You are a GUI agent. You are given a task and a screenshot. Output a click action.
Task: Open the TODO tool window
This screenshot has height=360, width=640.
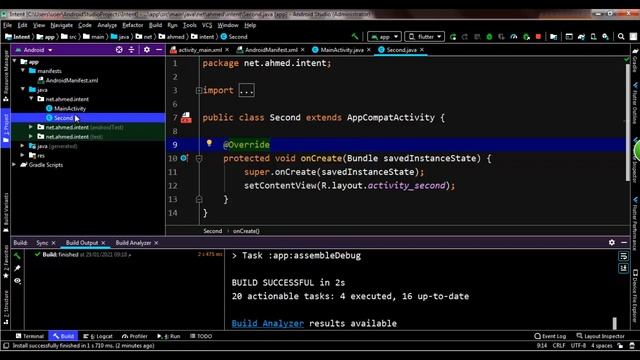pos(201,336)
